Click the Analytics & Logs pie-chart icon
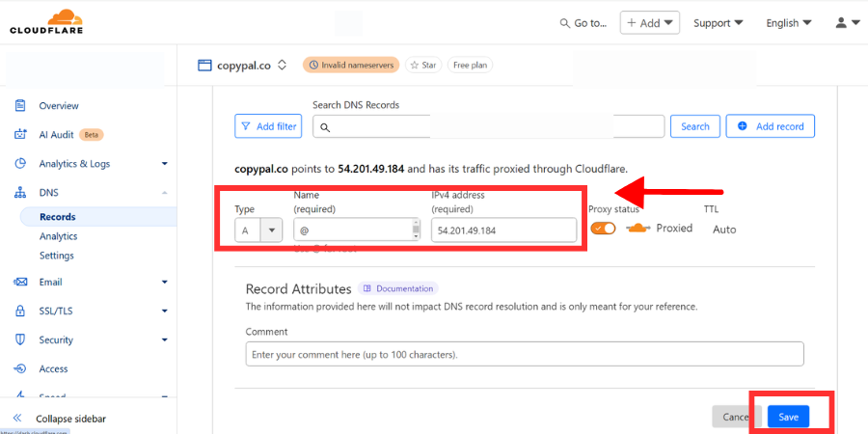The width and height of the screenshot is (868, 434). point(20,163)
